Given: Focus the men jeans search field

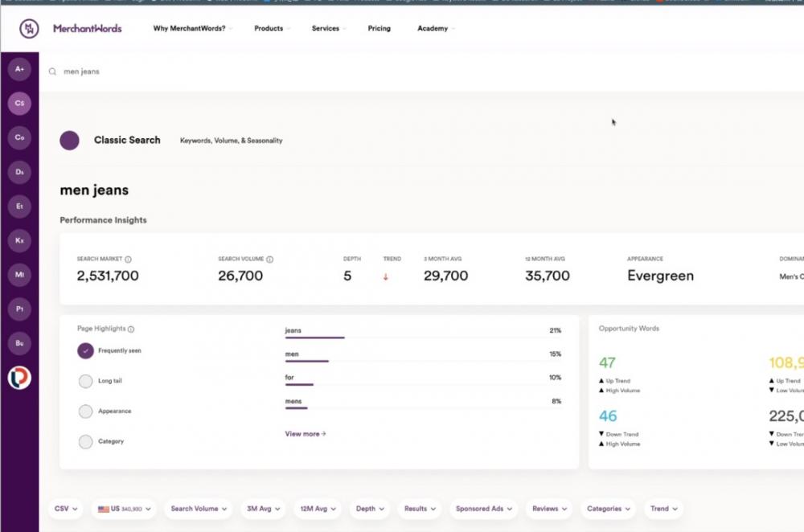Looking at the screenshot, I should [420, 72].
